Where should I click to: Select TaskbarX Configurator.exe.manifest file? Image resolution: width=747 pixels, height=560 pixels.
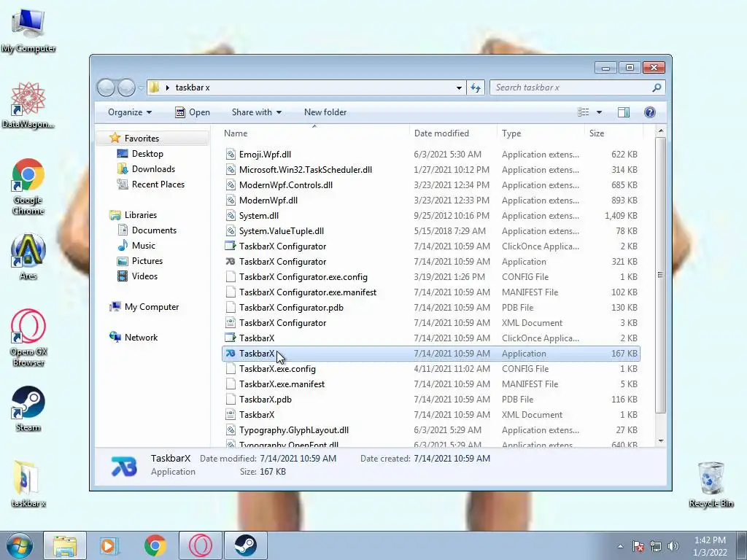point(431,292)
